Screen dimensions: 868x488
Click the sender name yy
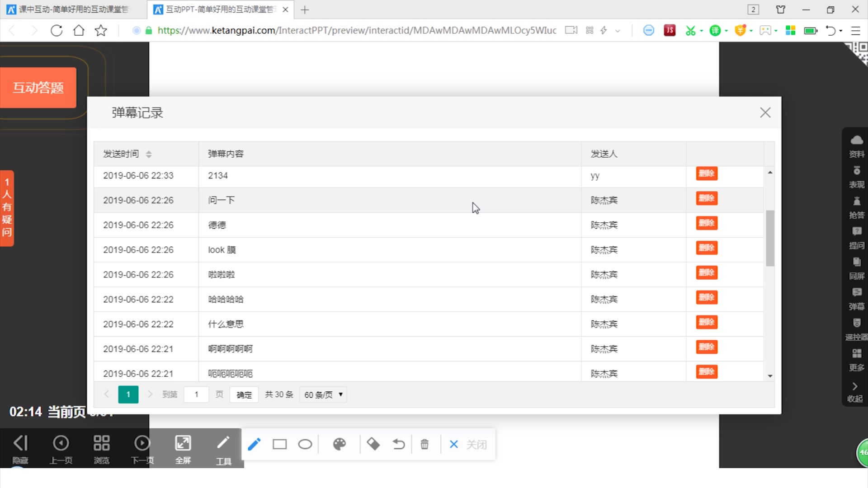(595, 176)
